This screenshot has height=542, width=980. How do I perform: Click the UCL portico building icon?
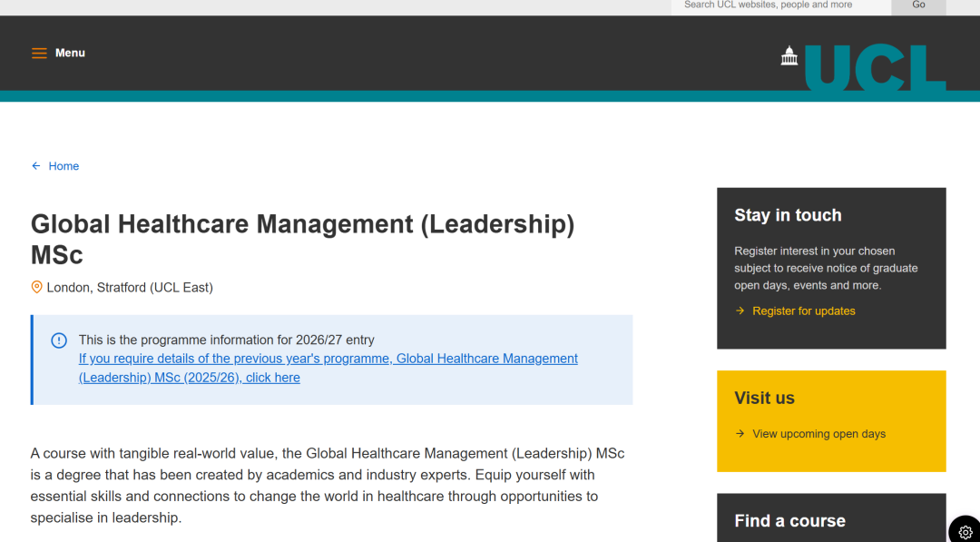(789, 56)
